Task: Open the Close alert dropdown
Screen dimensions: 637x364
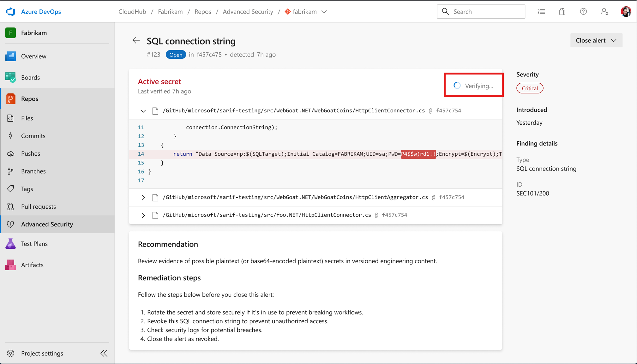Action: (596, 40)
